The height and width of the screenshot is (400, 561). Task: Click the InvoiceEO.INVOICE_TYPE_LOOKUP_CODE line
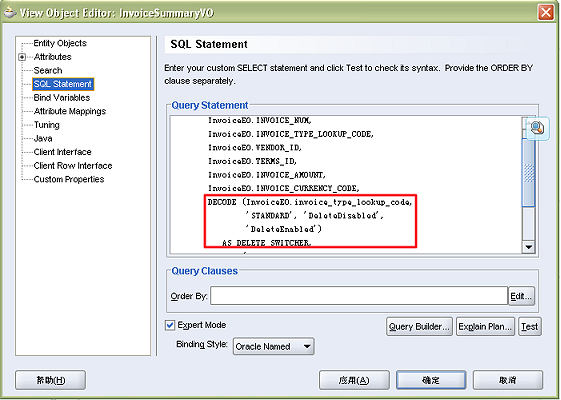click(291, 134)
